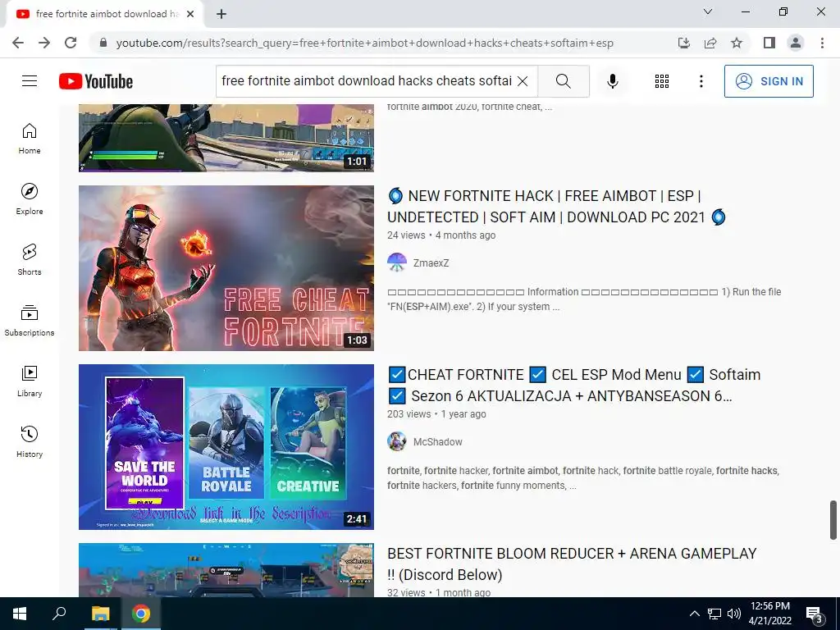840x630 pixels.
Task: Open the YouTube apps grid
Action: coord(662,81)
